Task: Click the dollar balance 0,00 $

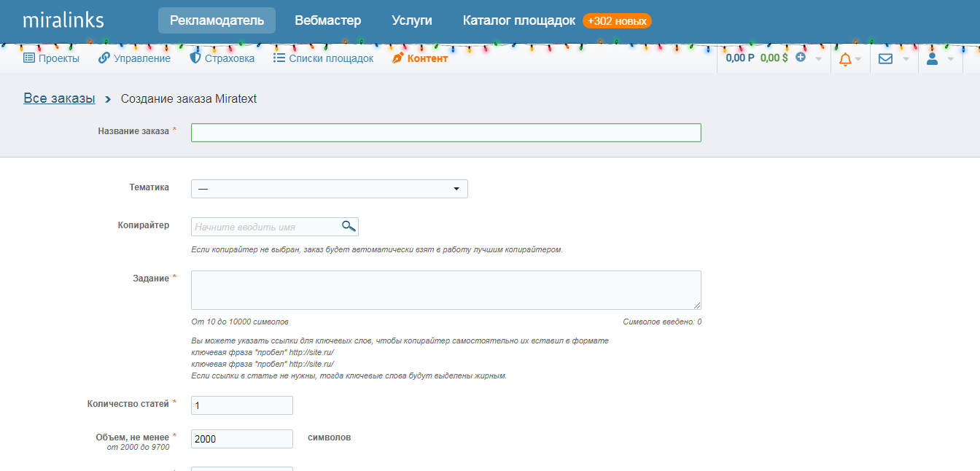Action: [774, 58]
